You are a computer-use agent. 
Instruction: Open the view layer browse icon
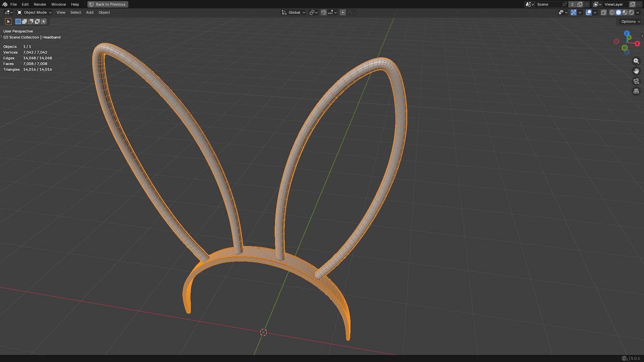point(597,4)
